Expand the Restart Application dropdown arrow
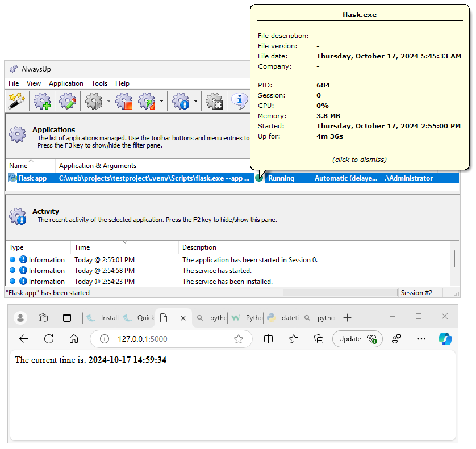This screenshot has height=449, width=476. (162, 102)
